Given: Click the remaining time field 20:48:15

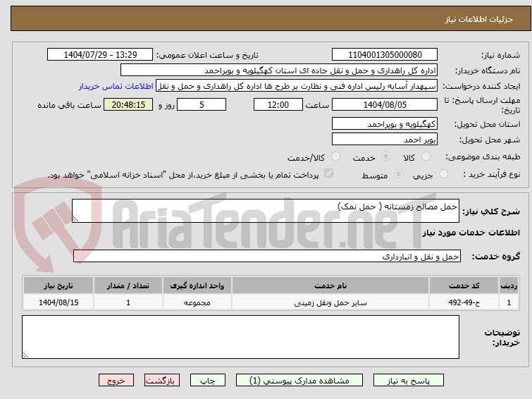Looking at the screenshot, I should tap(128, 104).
